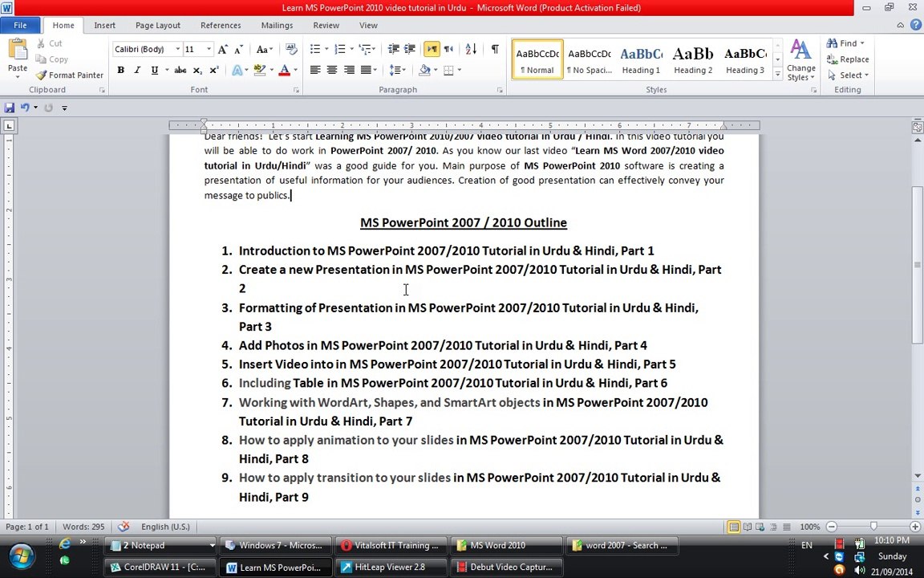Toggle Underline formatting

click(x=154, y=70)
